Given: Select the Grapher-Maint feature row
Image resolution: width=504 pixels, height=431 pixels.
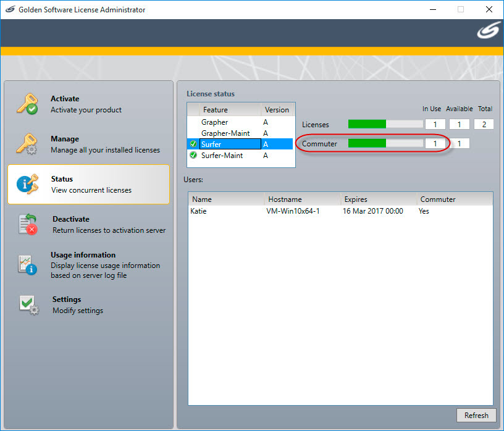Looking at the screenshot, I should [x=241, y=133].
